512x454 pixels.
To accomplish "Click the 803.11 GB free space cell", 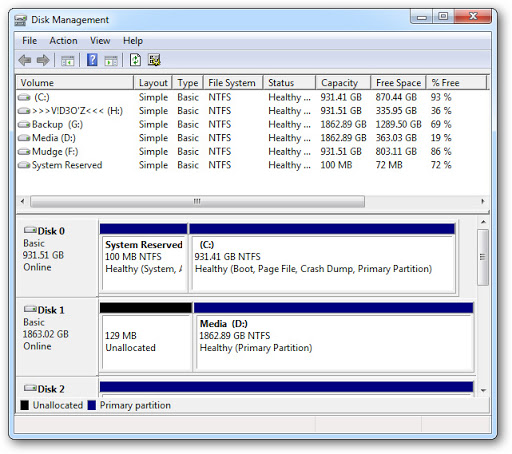I will [x=396, y=152].
